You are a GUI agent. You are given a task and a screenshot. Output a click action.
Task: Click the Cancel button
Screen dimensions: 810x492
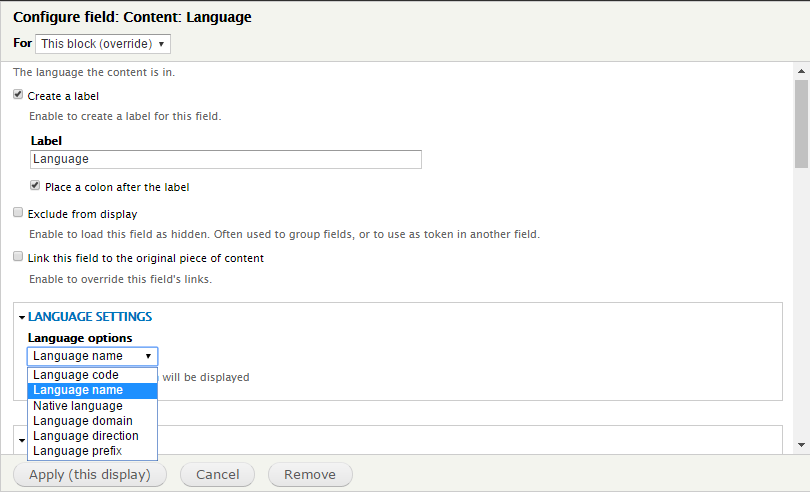[217, 474]
